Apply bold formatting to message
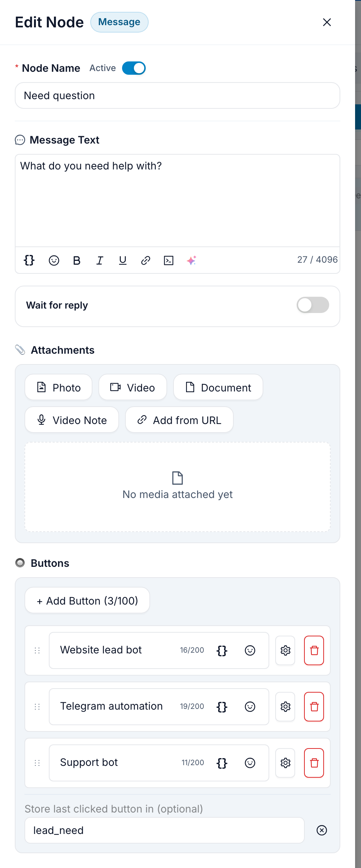361x868 pixels. click(x=77, y=260)
